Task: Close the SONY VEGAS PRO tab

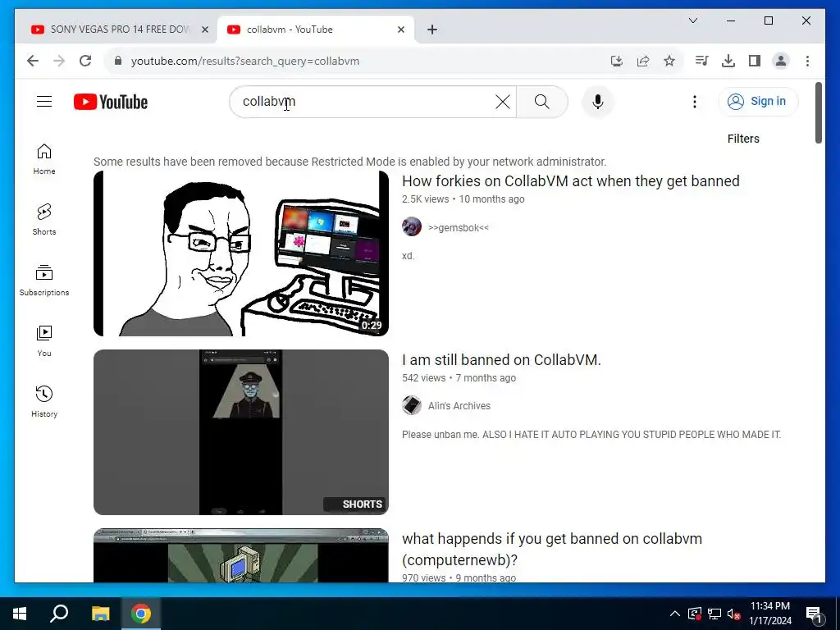Action: 204,30
